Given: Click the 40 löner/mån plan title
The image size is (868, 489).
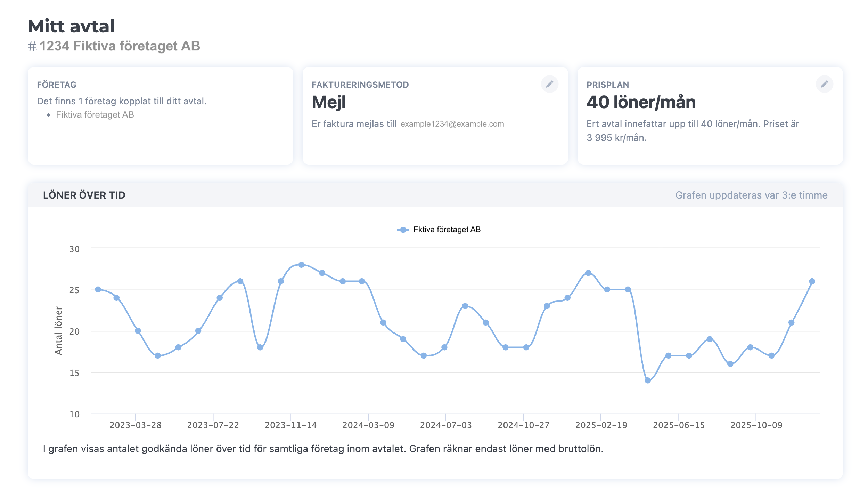Looking at the screenshot, I should [x=641, y=102].
